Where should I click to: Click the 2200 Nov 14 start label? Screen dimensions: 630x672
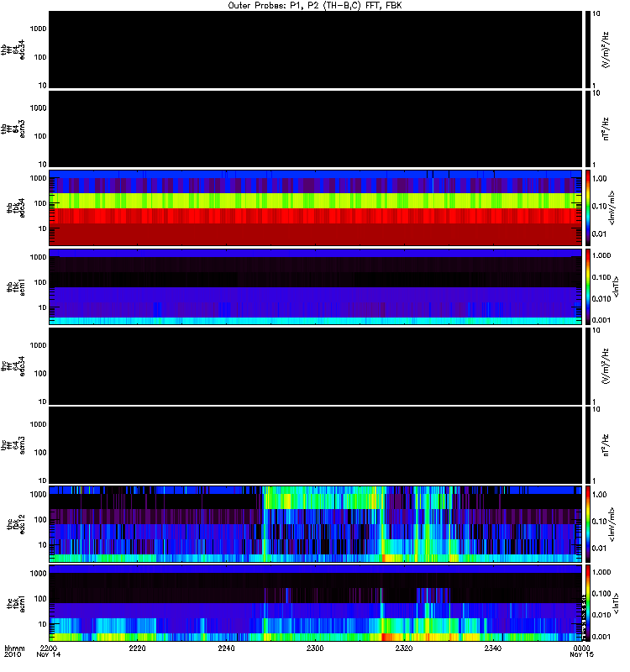point(49,651)
